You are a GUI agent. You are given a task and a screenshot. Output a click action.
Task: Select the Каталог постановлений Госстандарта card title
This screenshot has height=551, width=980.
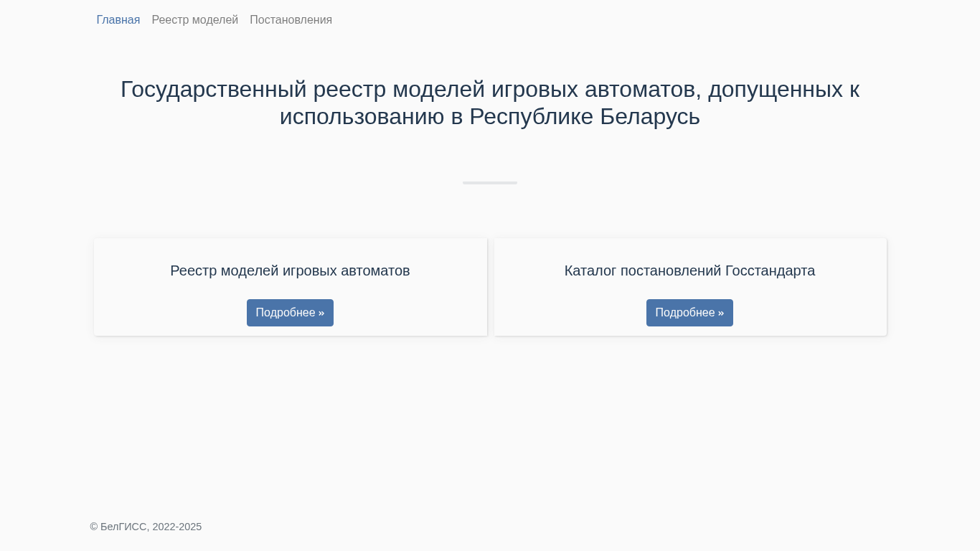pos(689,270)
